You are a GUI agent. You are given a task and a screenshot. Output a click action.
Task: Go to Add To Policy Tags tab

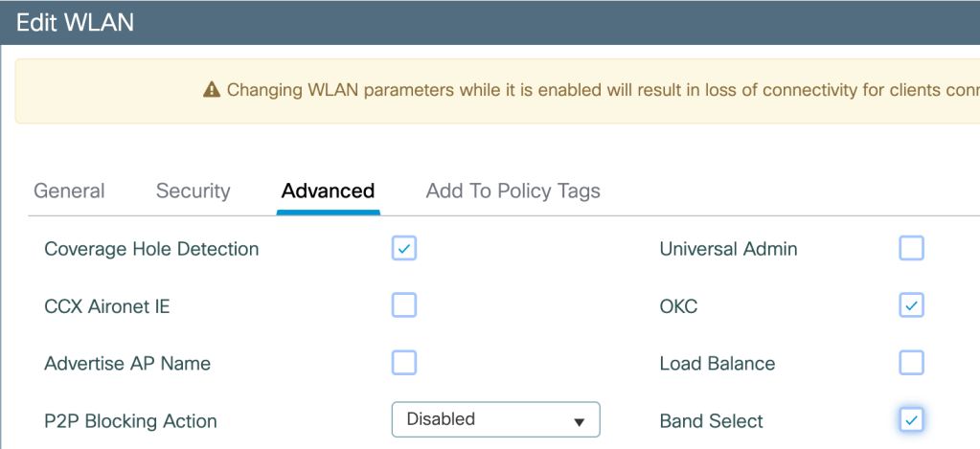coord(513,191)
